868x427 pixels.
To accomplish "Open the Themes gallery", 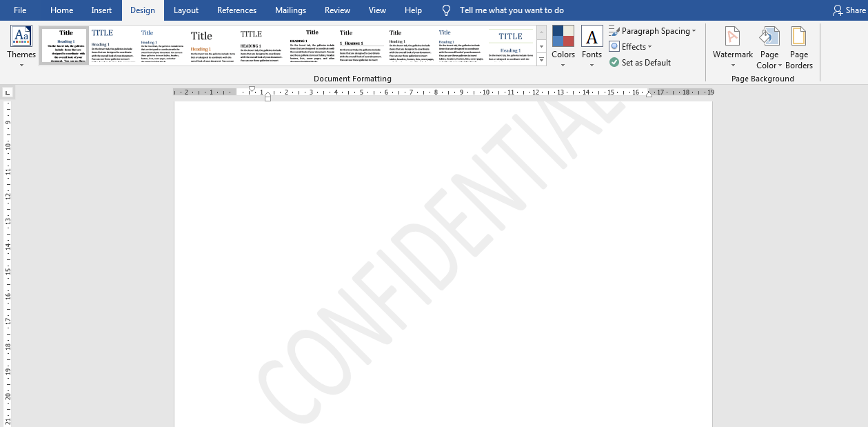I will pos(21,46).
